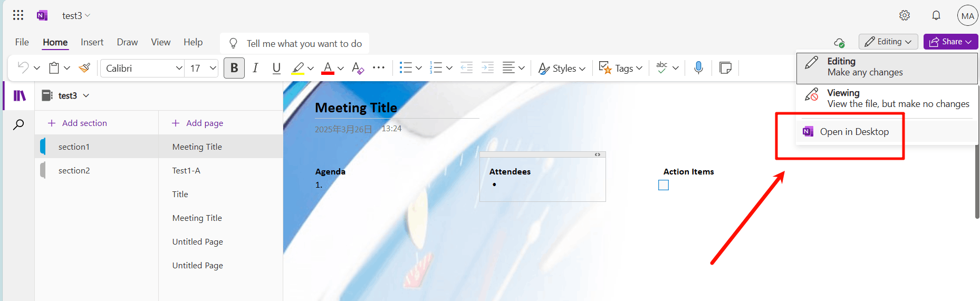Click the Paste clipboard icon
This screenshot has width=980, height=301.
pos(54,67)
